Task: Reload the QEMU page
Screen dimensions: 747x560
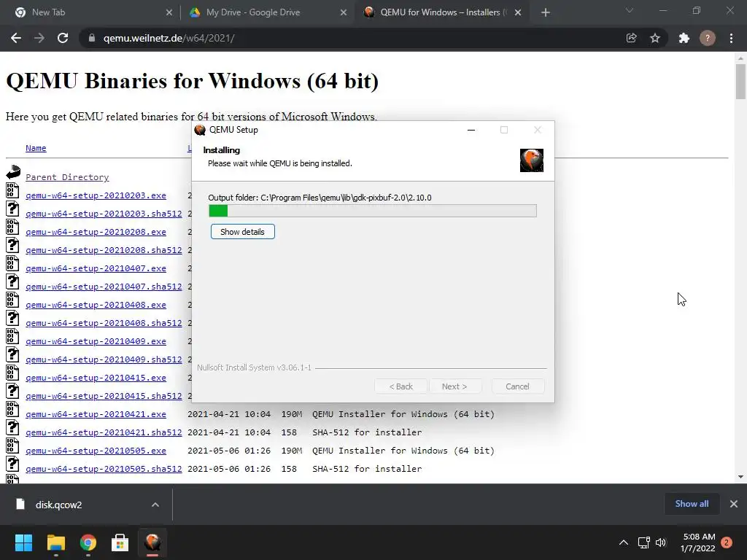Action: click(63, 38)
